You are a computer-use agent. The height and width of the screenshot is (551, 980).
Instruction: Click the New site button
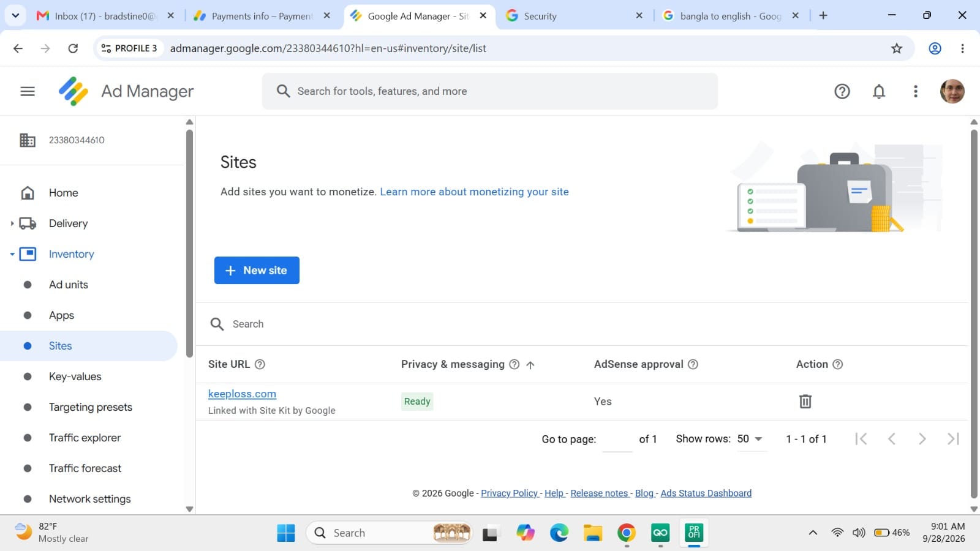click(257, 270)
